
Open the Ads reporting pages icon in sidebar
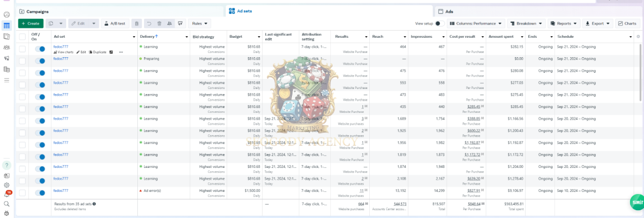[x=7, y=37]
